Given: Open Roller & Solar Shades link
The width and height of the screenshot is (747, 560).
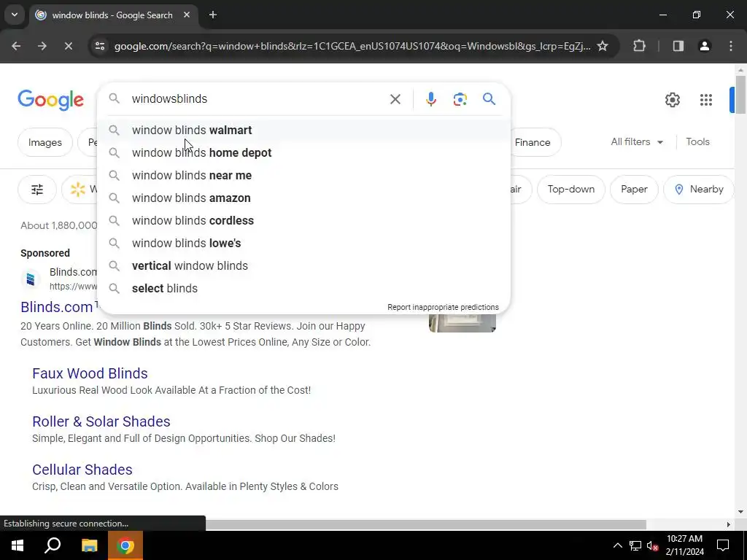Looking at the screenshot, I should click(x=101, y=421).
